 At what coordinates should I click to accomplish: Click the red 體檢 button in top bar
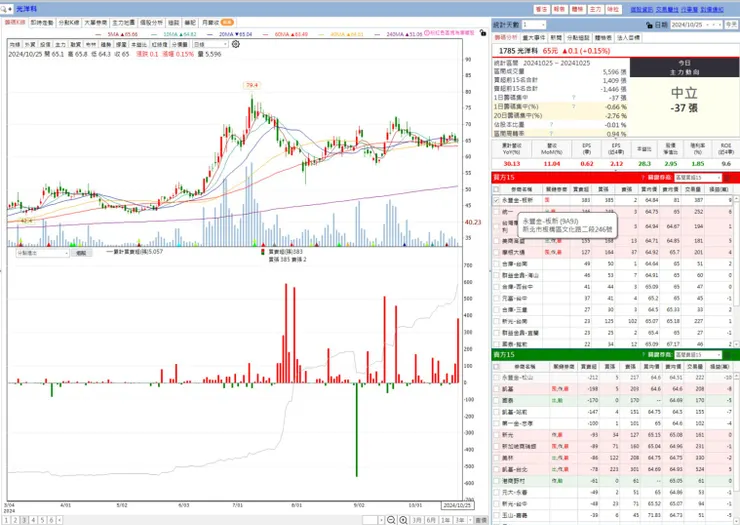point(577,9)
